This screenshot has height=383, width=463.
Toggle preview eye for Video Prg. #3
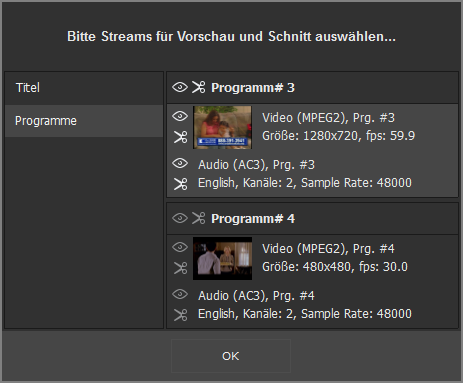click(x=180, y=116)
